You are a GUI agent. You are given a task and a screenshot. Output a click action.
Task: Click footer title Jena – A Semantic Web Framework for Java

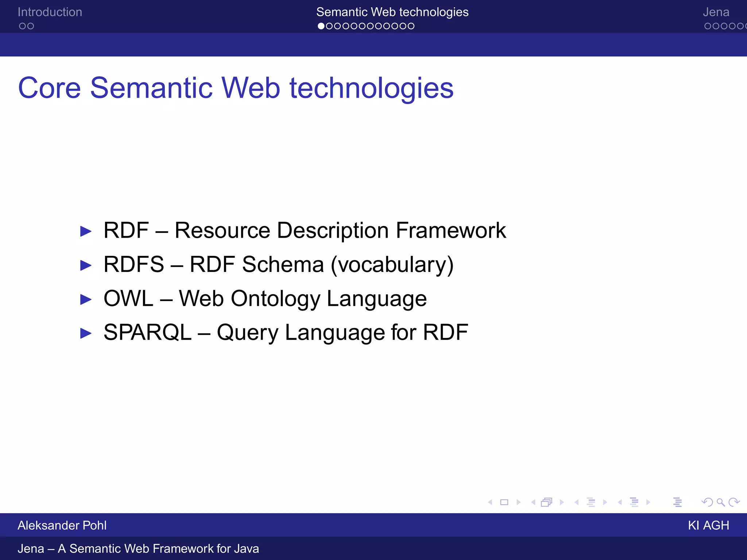pyautogui.click(x=138, y=549)
